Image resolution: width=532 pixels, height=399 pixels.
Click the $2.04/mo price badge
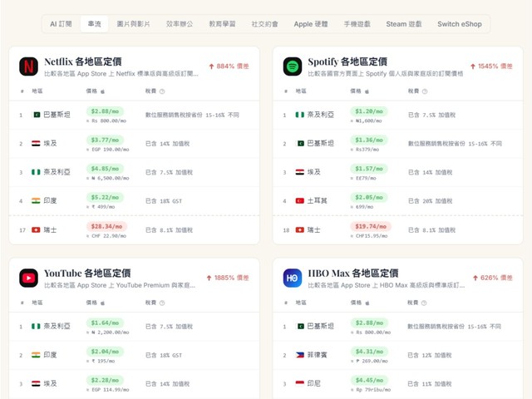(x=106, y=351)
